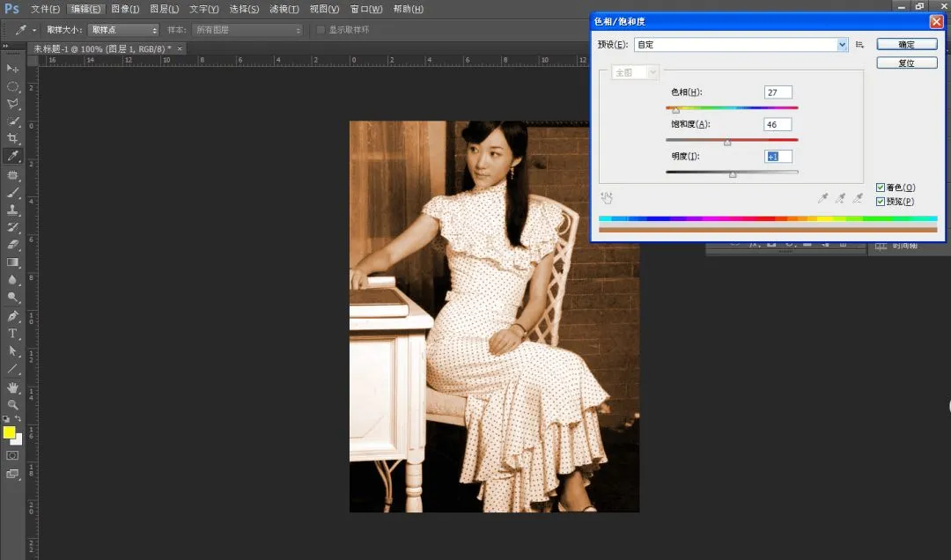Open the 文字(Y) menu
The height and width of the screenshot is (560, 951).
[203, 9]
